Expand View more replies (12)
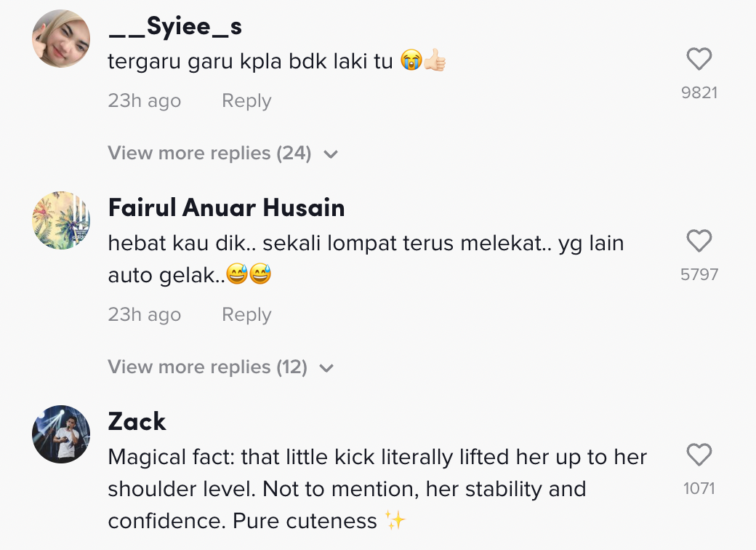The image size is (756, 550). pyautogui.click(x=220, y=367)
